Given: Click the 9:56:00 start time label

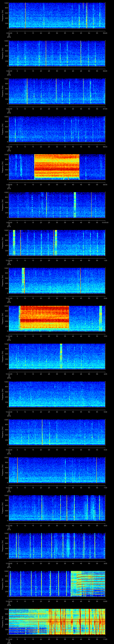Looking at the screenshot, I should [9, 109].
